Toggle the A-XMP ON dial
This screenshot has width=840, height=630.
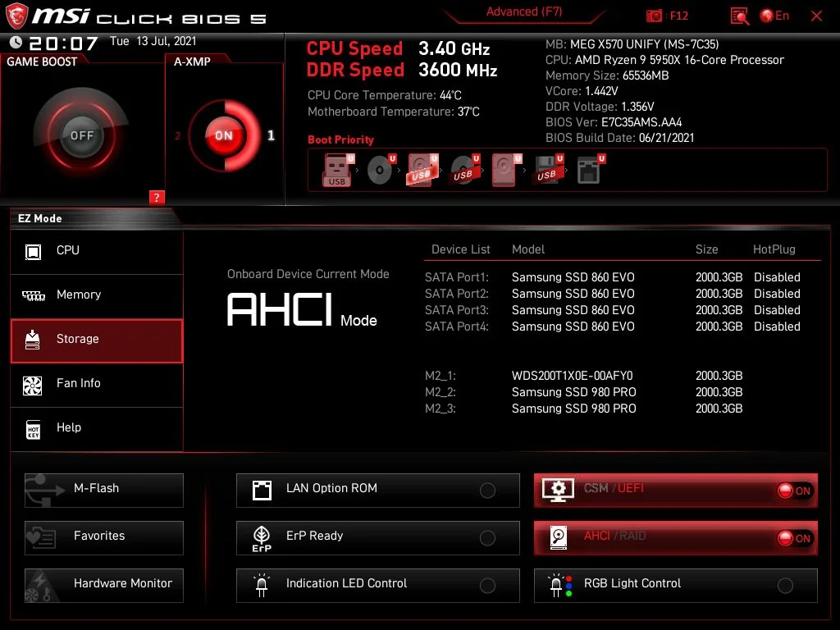[225, 135]
